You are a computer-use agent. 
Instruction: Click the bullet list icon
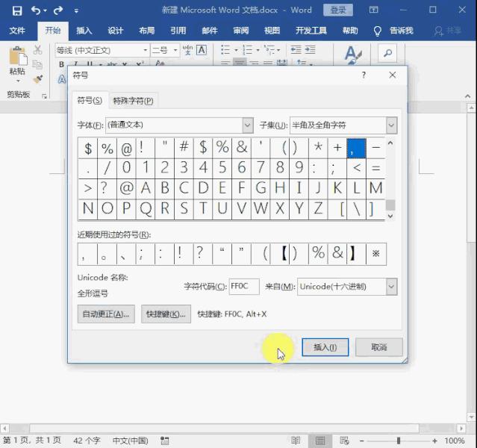coord(225,49)
